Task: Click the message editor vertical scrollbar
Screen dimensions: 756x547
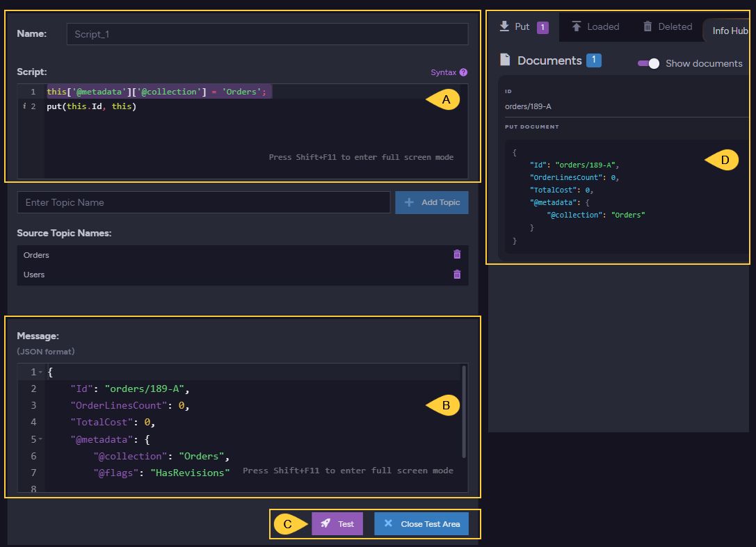Action: tap(464, 411)
